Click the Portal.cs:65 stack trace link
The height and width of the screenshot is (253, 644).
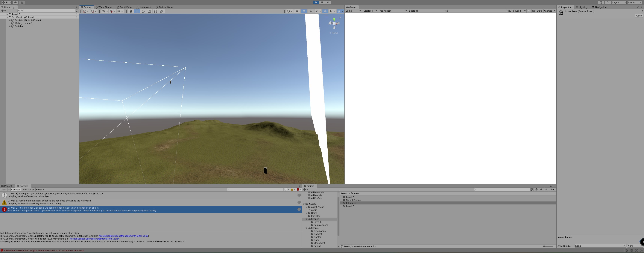coord(123,236)
